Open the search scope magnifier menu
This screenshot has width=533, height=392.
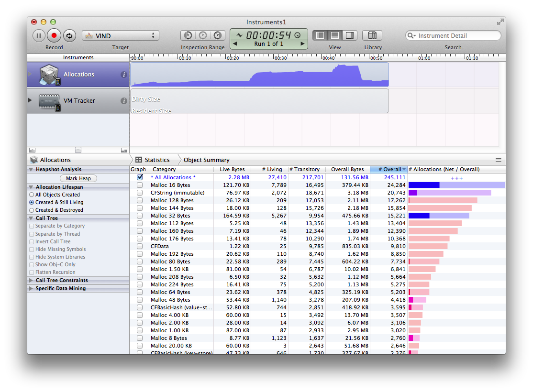pyautogui.click(x=411, y=36)
